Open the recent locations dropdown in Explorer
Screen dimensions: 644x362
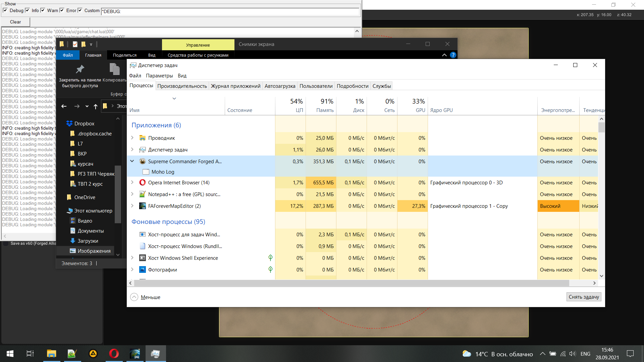pos(87,106)
